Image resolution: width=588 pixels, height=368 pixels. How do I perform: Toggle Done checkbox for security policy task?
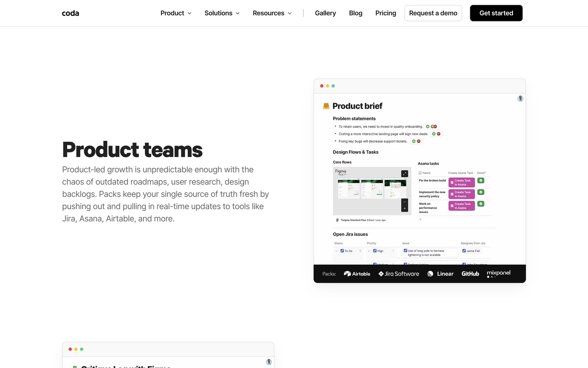pos(481,192)
